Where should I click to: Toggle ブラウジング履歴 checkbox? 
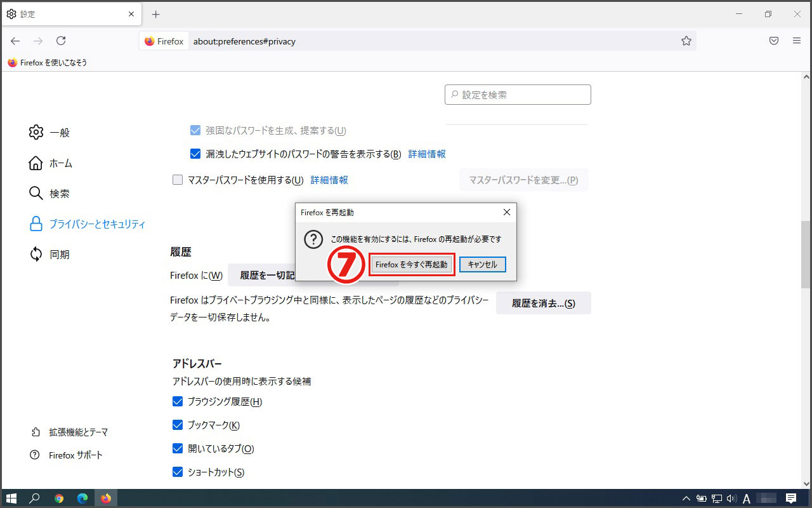pos(178,401)
